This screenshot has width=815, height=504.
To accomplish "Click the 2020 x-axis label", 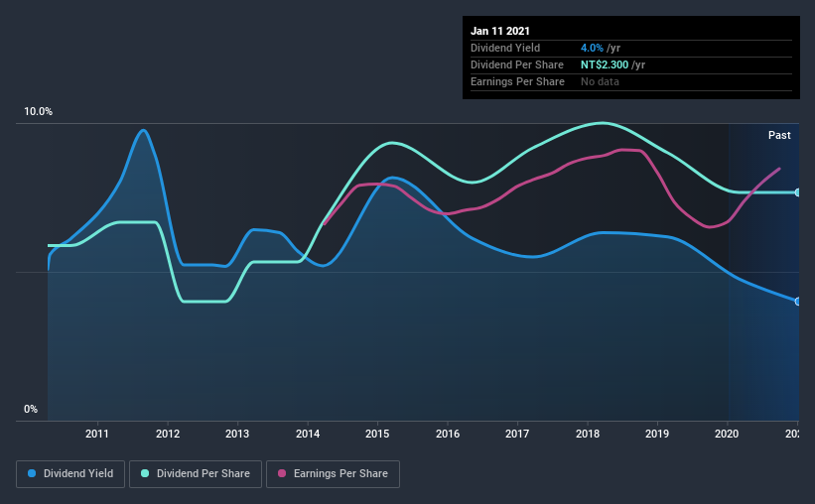I will tap(727, 434).
